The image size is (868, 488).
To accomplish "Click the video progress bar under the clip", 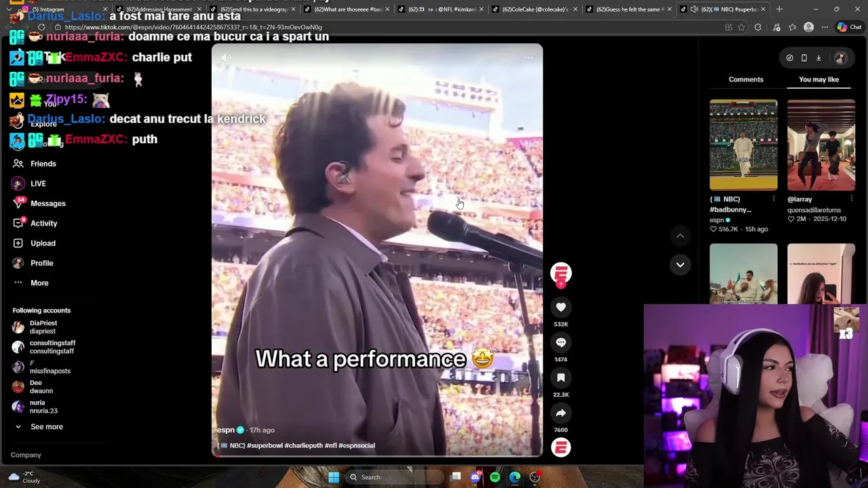I will click(x=377, y=455).
